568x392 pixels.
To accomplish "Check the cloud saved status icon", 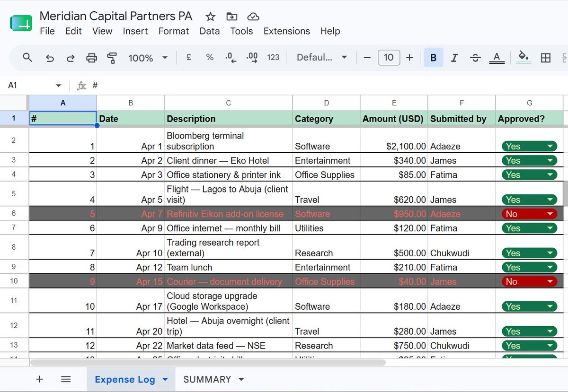I will [x=253, y=17].
